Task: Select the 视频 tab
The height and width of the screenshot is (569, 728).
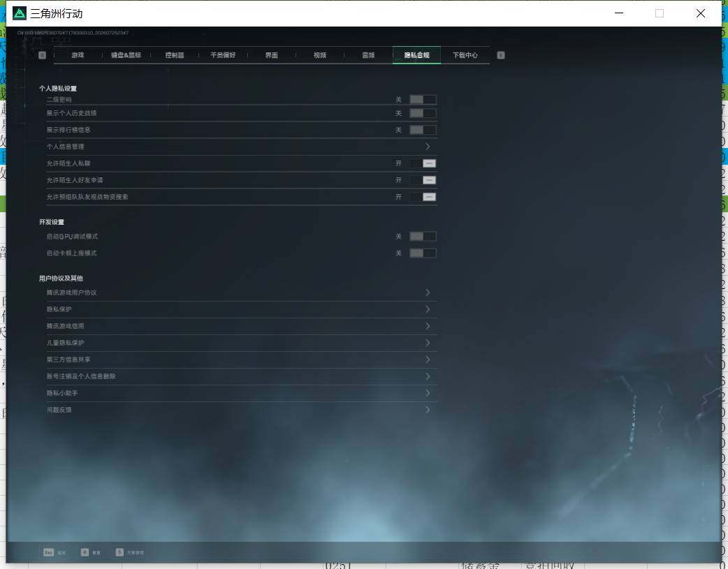Action: click(x=320, y=55)
